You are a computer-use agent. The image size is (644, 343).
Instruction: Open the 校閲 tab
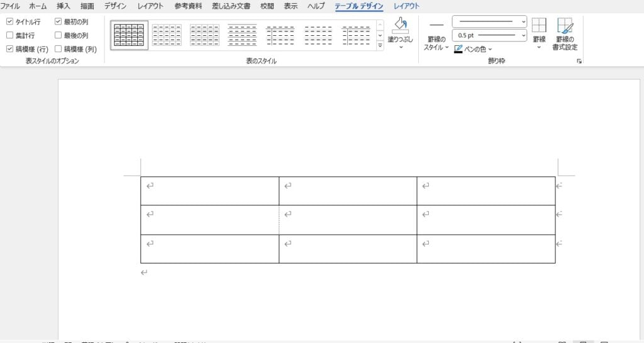[267, 6]
